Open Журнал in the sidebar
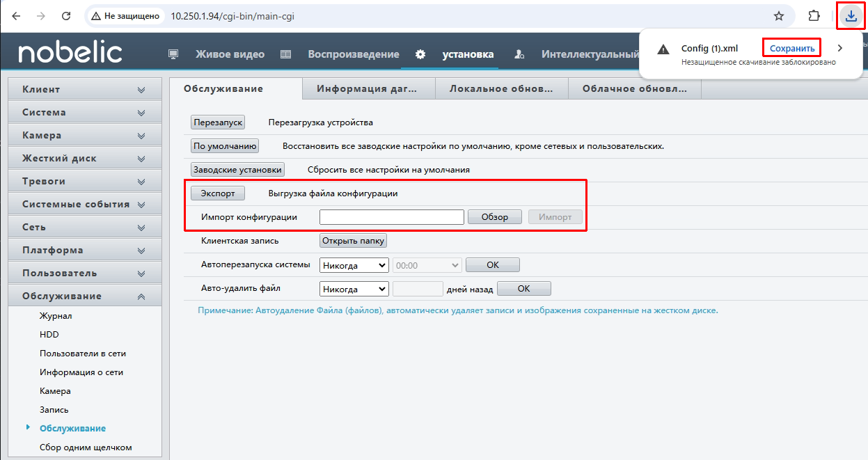 [x=56, y=316]
